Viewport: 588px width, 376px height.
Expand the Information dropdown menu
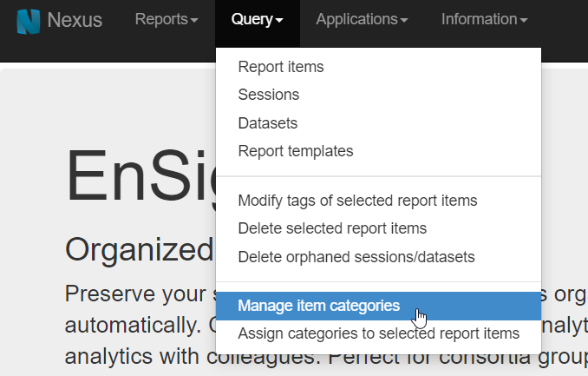pos(484,19)
